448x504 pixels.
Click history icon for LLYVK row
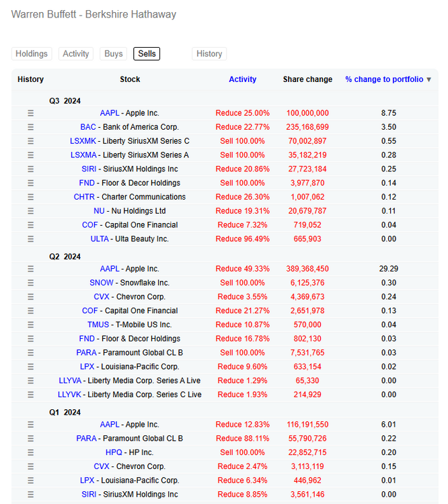coord(30,394)
